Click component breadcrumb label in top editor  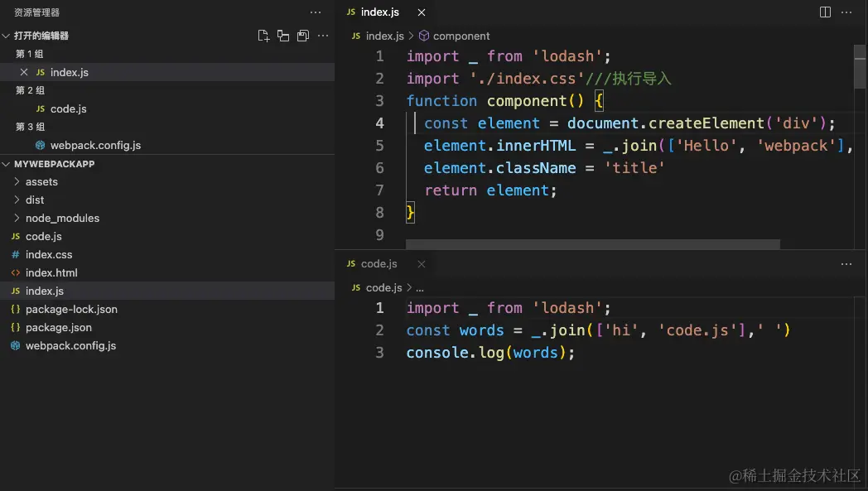461,36
